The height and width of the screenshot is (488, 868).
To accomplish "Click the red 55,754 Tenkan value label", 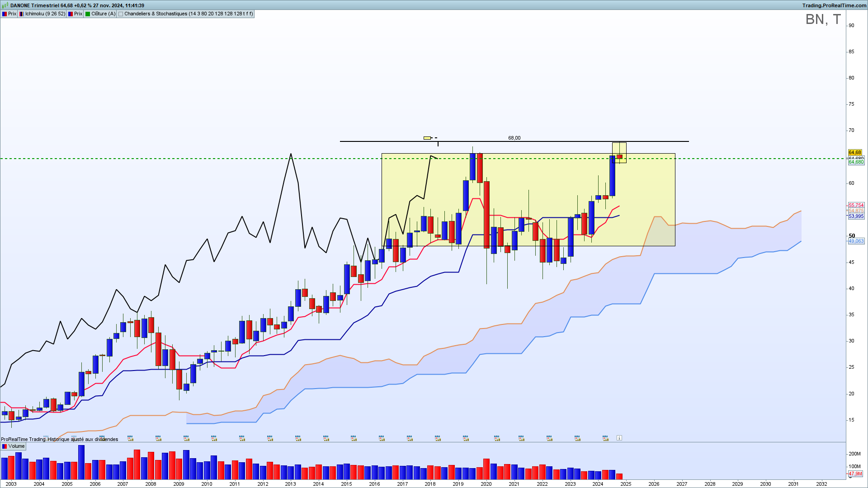I will coord(856,205).
